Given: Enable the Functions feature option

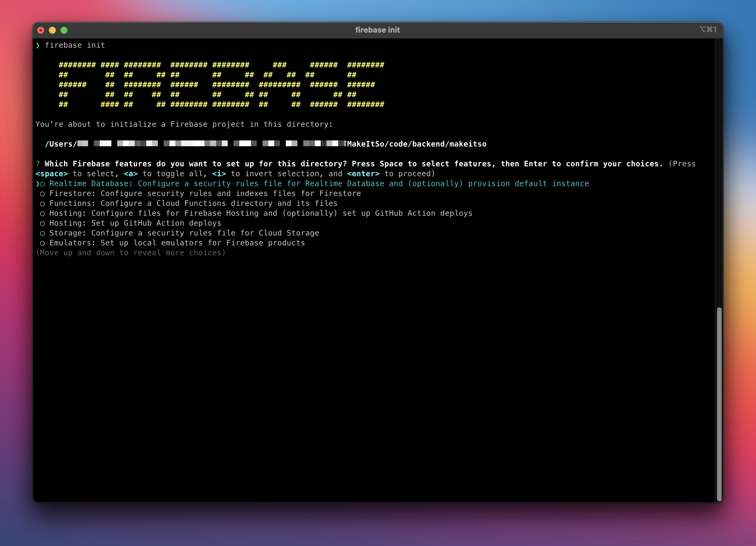Looking at the screenshot, I should click(x=43, y=203).
